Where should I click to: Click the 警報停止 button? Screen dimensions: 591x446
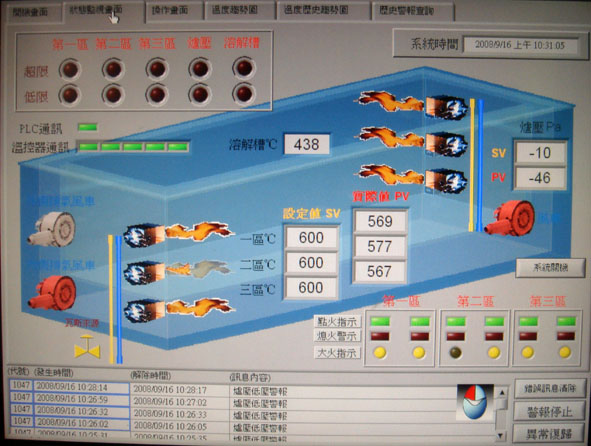click(550, 412)
